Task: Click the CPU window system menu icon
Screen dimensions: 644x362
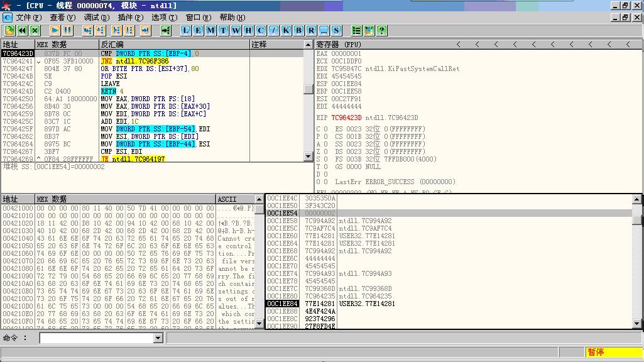Action: point(8,17)
